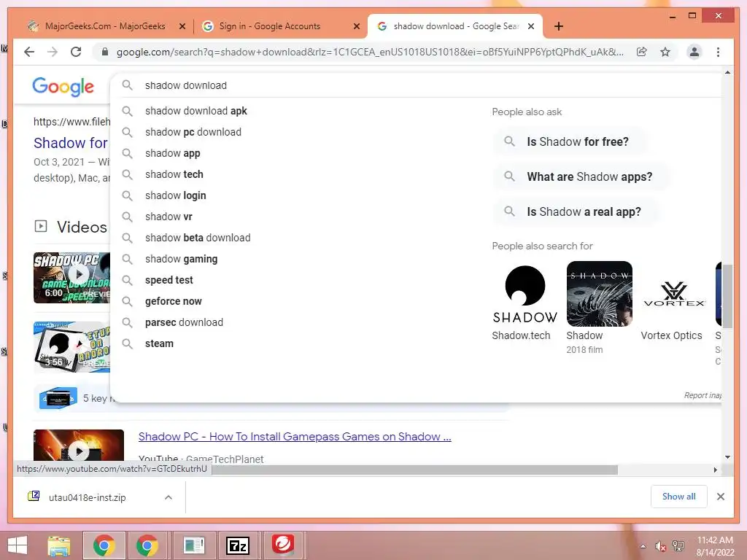Open the share page icon in address bar

642,52
